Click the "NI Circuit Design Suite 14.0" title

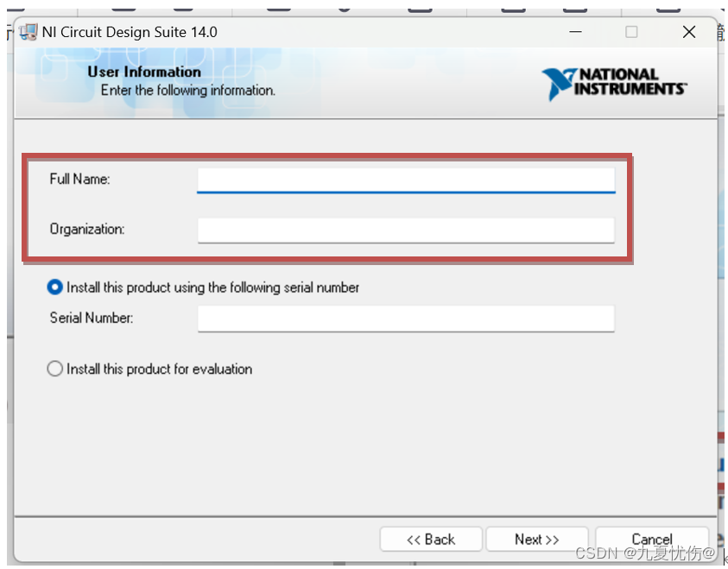(x=130, y=32)
